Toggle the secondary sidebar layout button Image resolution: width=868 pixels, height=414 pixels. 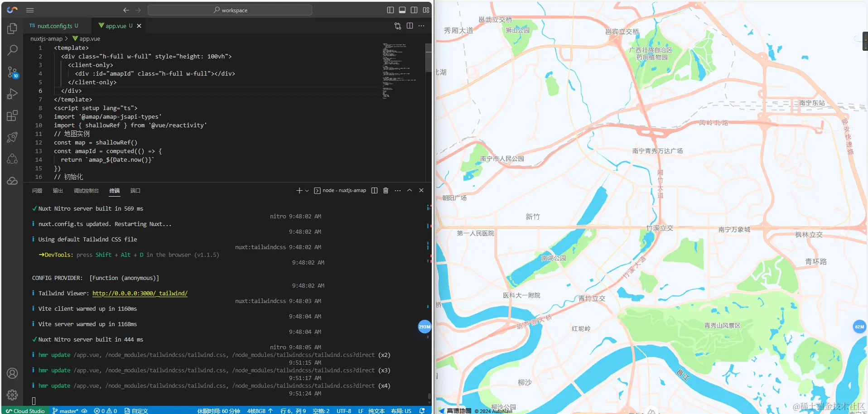pos(414,10)
